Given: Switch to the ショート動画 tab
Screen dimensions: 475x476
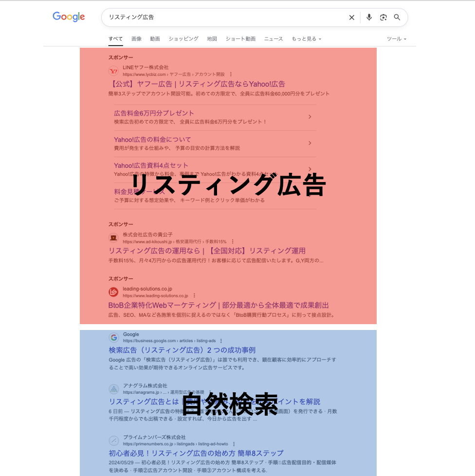Looking at the screenshot, I should coord(240,39).
